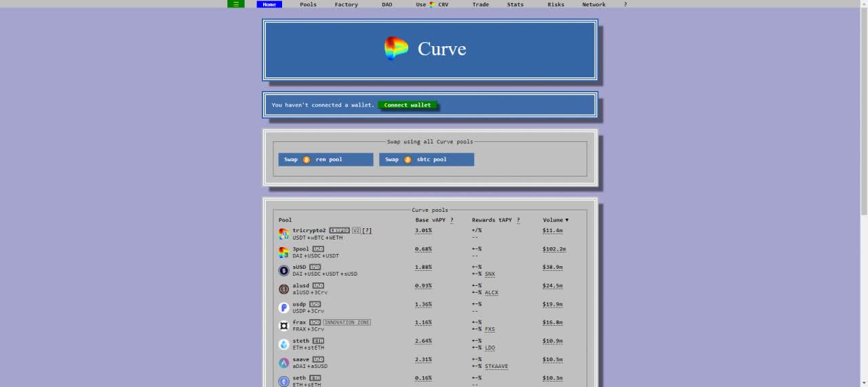Open the Stats menu item
Screen dimensions: 868x387
pyautogui.click(x=515, y=4)
